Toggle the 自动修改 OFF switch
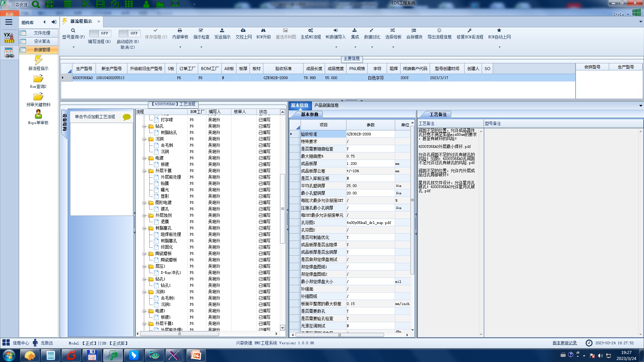This screenshot has width=644, height=362. point(129,33)
